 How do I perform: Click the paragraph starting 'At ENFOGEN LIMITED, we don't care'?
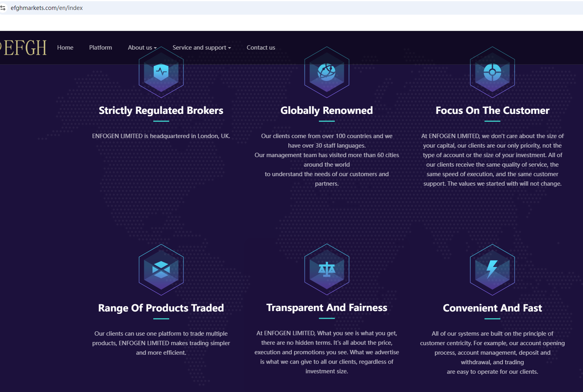[x=492, y=160]
